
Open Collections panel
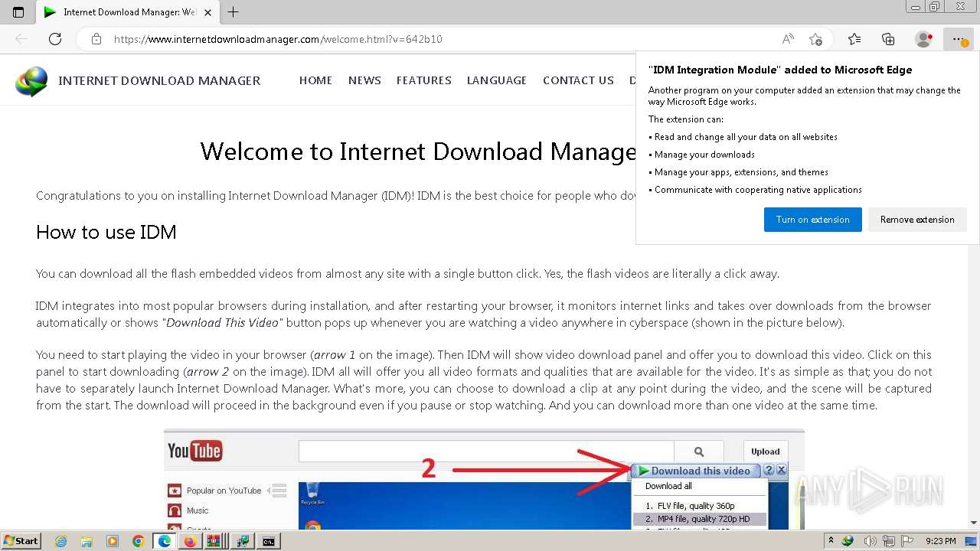888,39
